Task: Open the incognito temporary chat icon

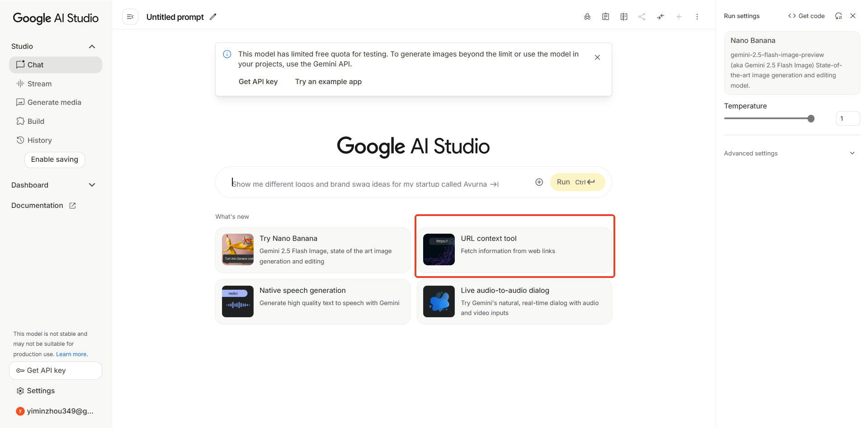Action: 587,16
